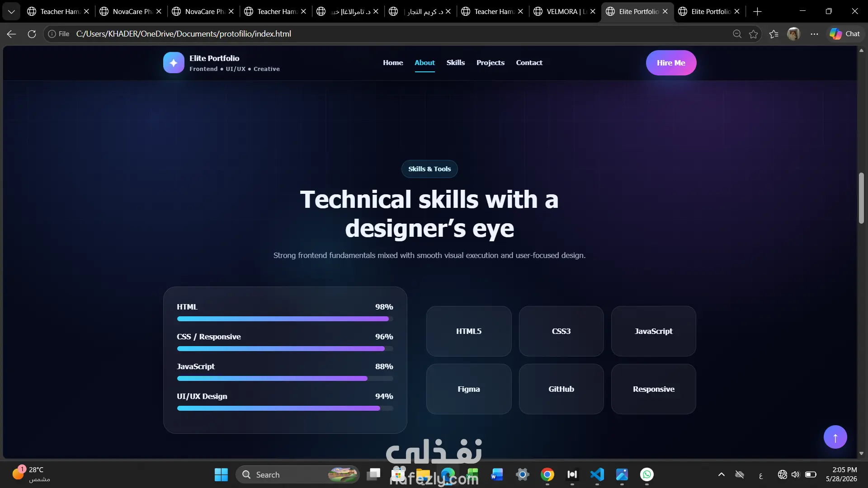Close the د. تامرالاغا tab
The width and height of the screenshot is (868, 488).
pos(376,12)
